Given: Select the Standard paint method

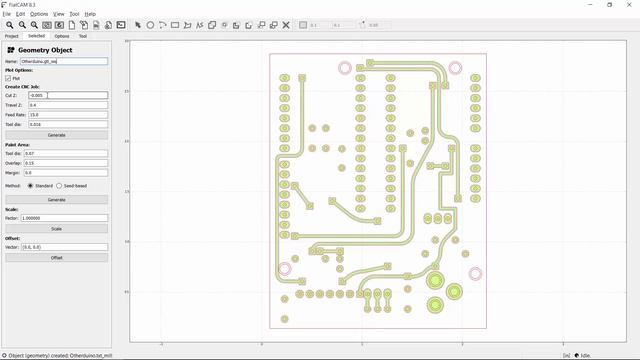Looking at the screenshot, I should (30, 186).
